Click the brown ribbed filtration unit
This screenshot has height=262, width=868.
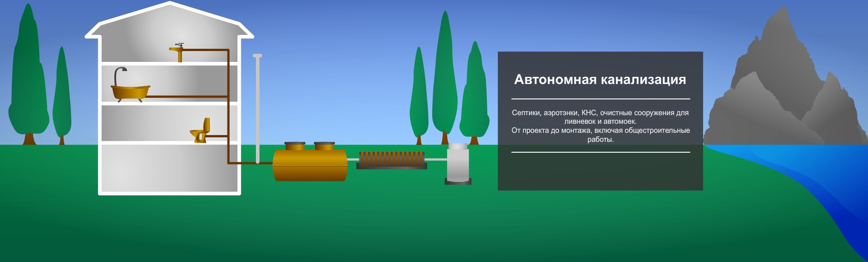(x=392, y=159)
